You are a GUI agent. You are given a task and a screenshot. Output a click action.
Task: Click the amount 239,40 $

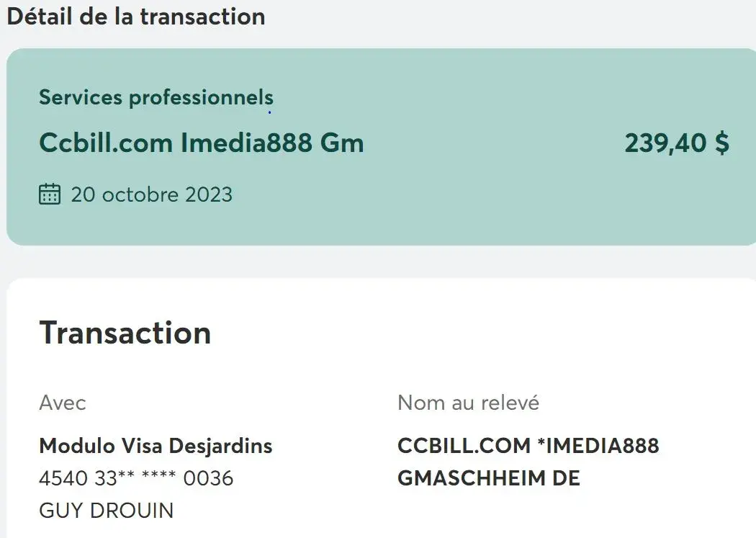point(677,143)
